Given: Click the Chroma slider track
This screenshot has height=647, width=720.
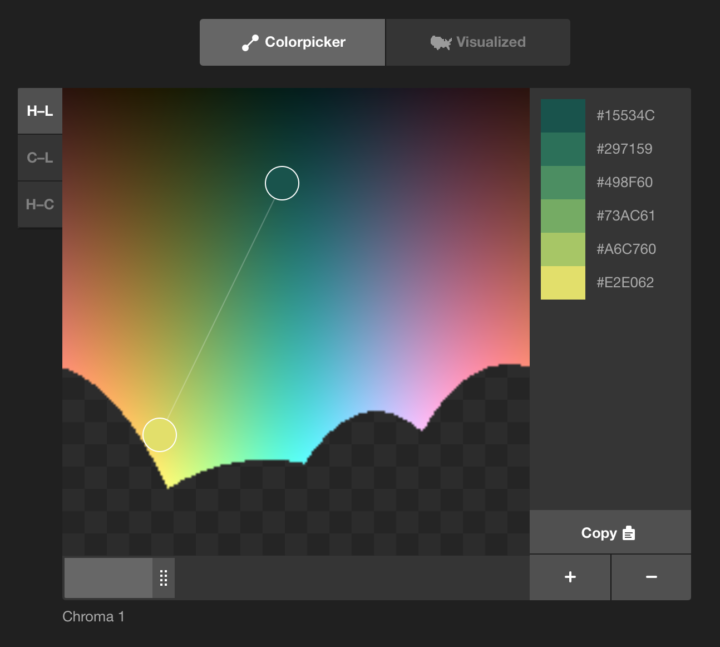Looking at the screenshot, I should click(296, 578).
